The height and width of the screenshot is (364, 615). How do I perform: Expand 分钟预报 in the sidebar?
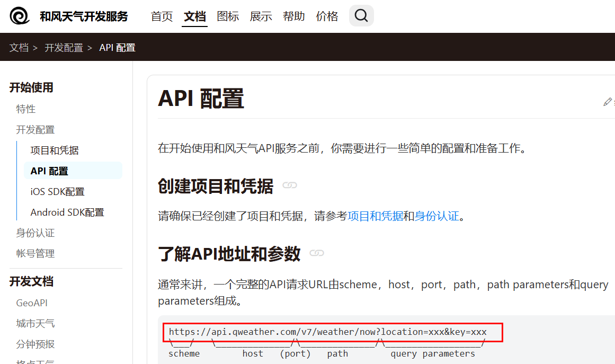pos(35,344)
